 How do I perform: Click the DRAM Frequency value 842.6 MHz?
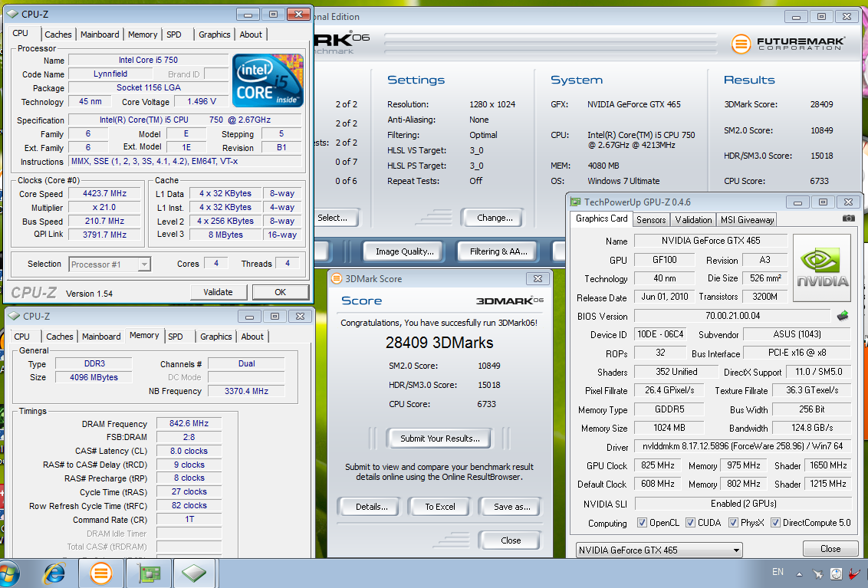(189, 423)
